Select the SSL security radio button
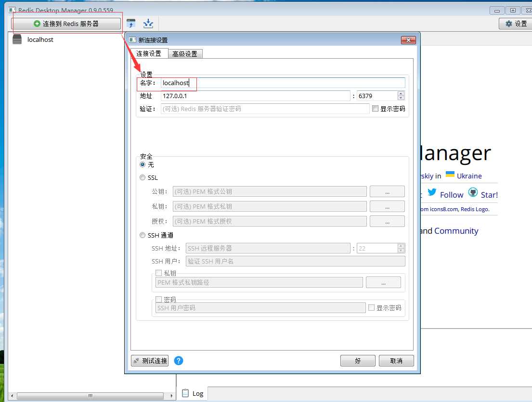The image size is (532, 402). coord(143,177)
